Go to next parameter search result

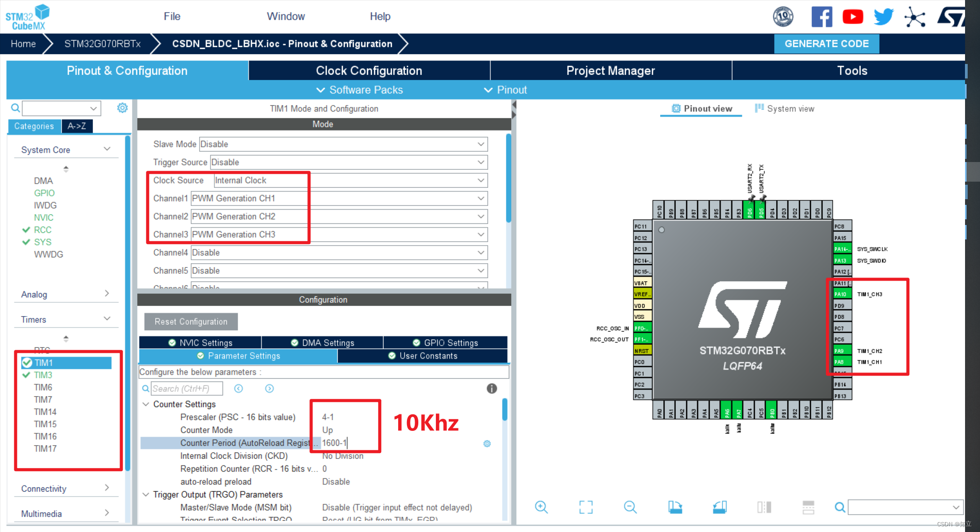click(269, 389)
